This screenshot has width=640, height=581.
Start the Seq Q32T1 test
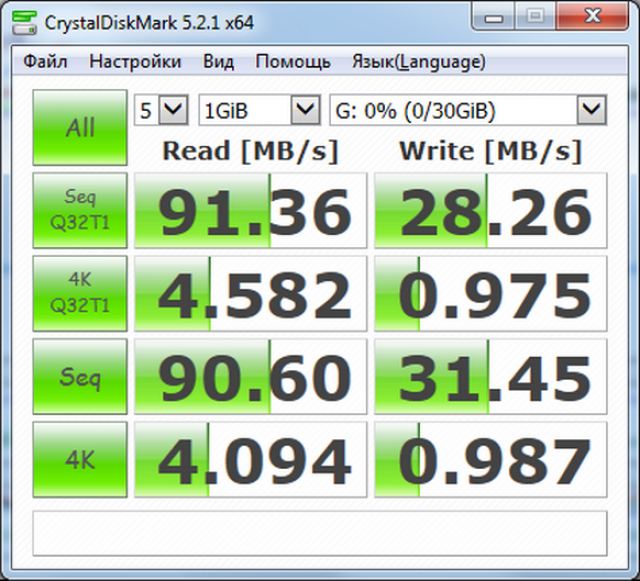(x=80, y=211)
